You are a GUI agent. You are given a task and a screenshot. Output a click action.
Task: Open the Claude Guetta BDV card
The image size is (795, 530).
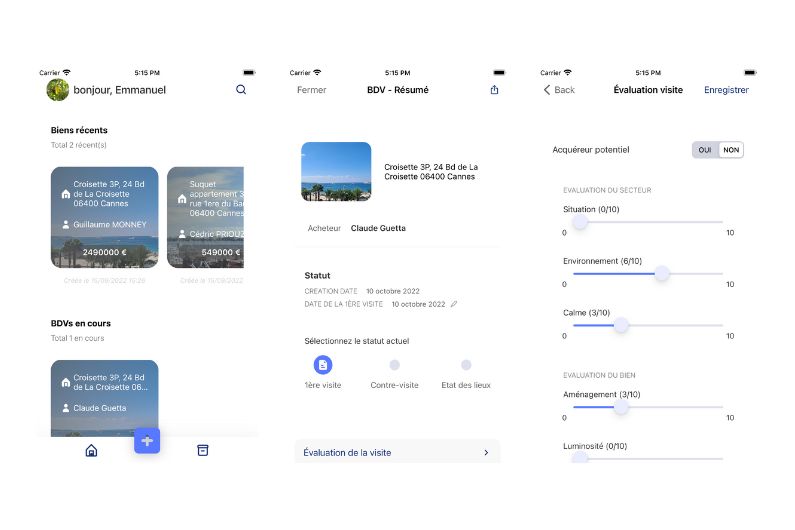(x=104, y=398)
